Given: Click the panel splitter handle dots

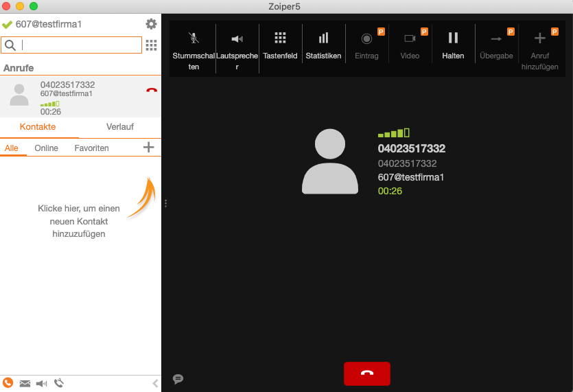Looking at the screenshot, I should 165,203.
